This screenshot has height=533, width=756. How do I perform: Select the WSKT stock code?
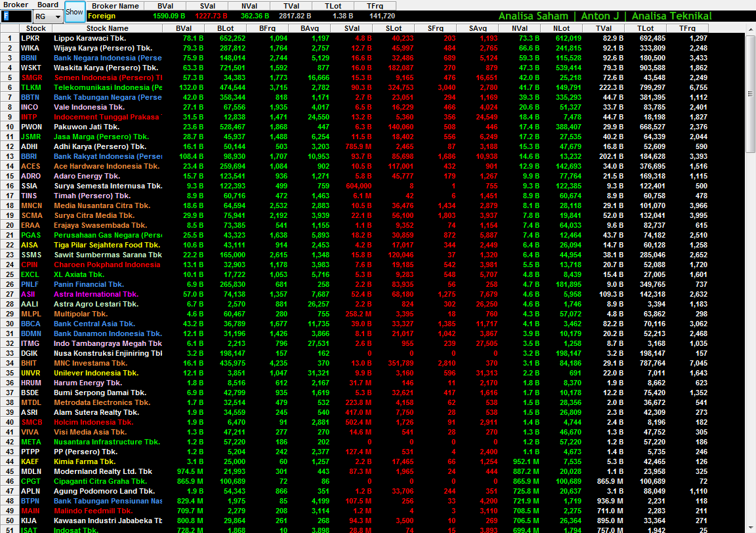pyautogui.click(x=31, y=68)
